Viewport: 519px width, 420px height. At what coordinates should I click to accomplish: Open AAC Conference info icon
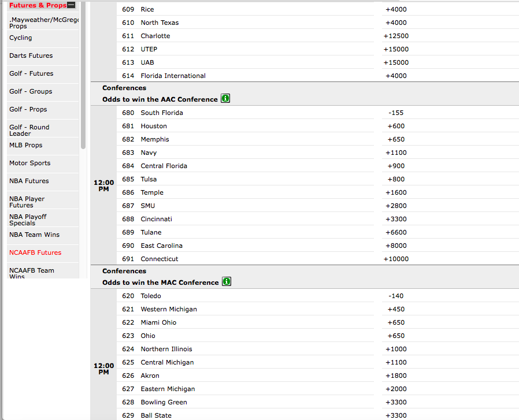click(x=225, y=98)
